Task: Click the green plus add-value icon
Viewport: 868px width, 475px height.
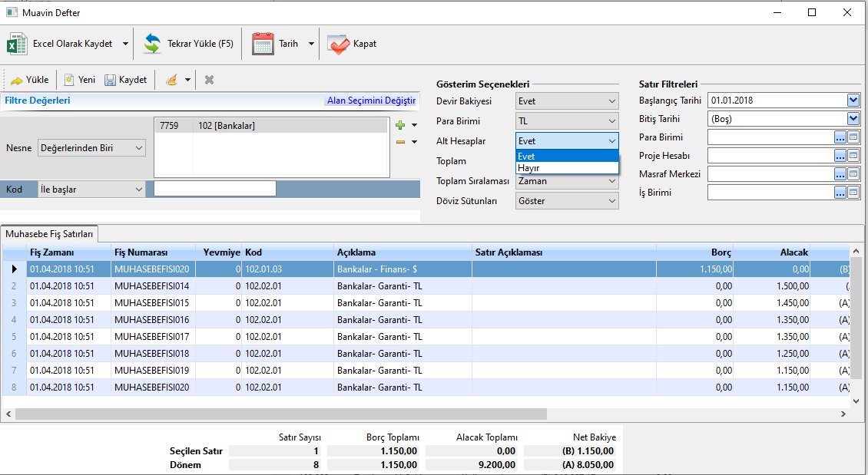Action: click(399, 125)
